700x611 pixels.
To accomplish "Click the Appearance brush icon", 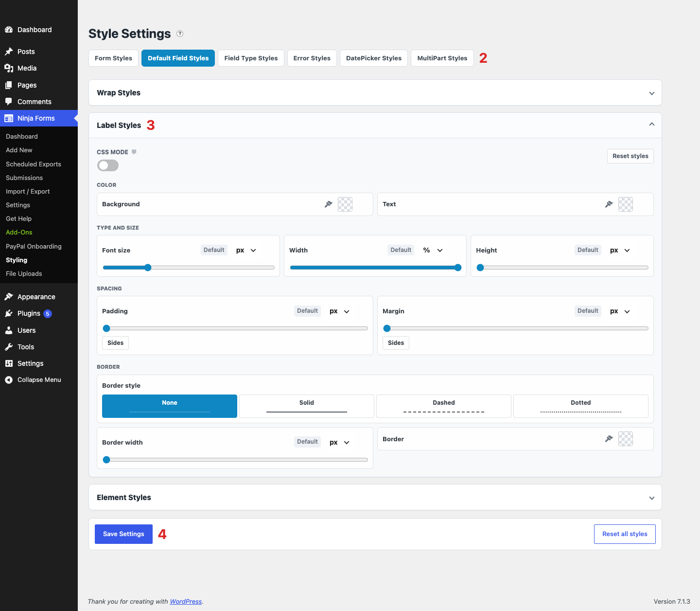I will [9, 297].
